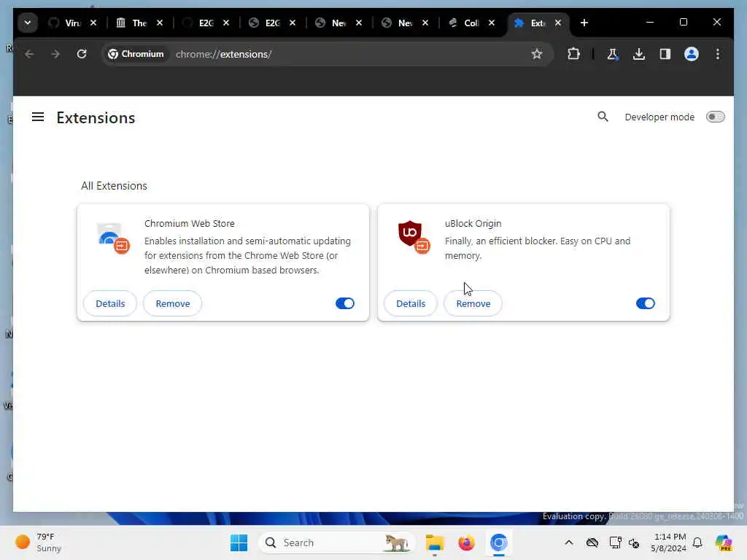
Task: Show hidden system tray icons chevron
Action: (x=569, y=542)
